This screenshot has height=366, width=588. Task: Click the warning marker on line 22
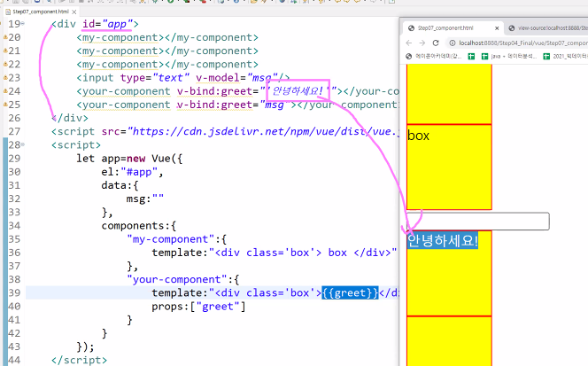[5, 64]
